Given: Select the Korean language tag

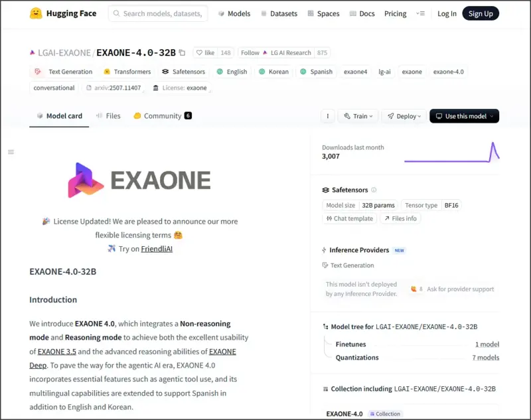Looking at the screenshot, I should pos(273,72).
